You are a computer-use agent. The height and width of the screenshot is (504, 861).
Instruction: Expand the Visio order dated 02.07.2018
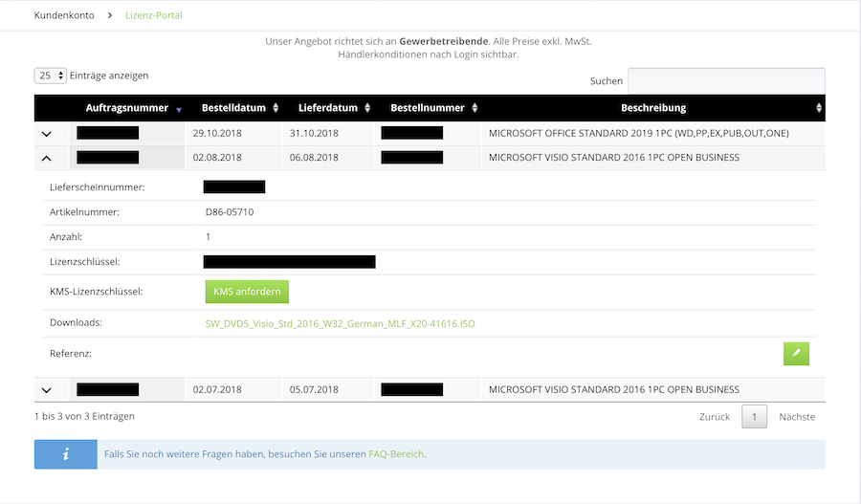46,390
